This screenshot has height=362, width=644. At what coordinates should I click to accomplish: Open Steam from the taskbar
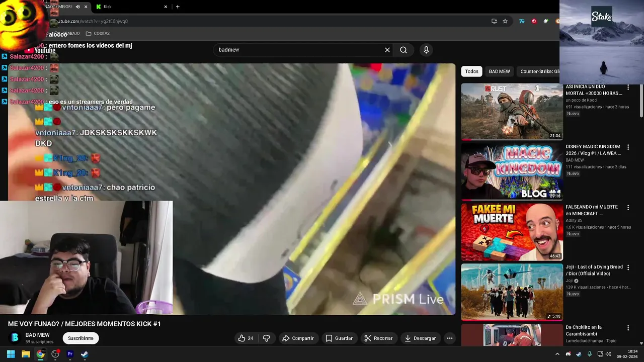click(85, 354)
